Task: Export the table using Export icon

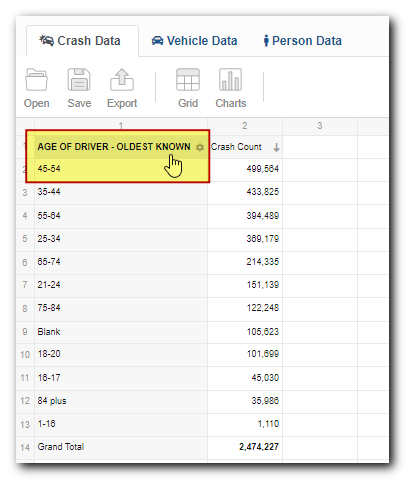Action: [122, 80]
